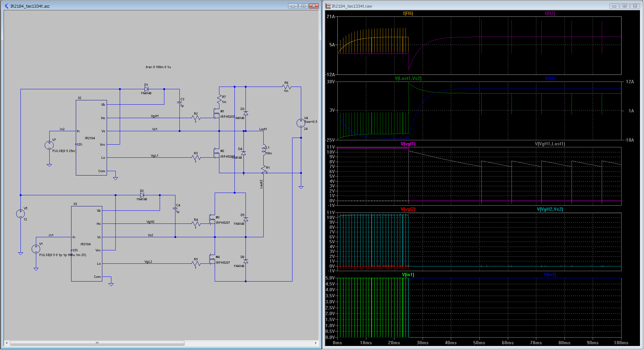Click the in1 net label
The width and height of the screenshot is (644, 350).
point(51,235)
